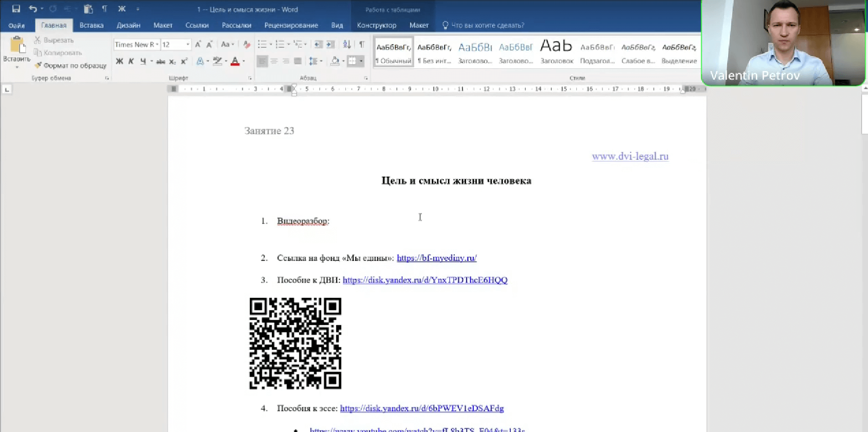The height and width of the screenshot is (432, 868).
Task: Save the document with the floppy disk icon
Action: click(16, 9)
